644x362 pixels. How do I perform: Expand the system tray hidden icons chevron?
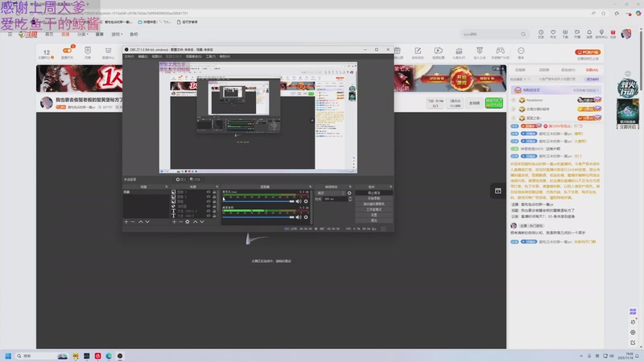click(581, 356)
